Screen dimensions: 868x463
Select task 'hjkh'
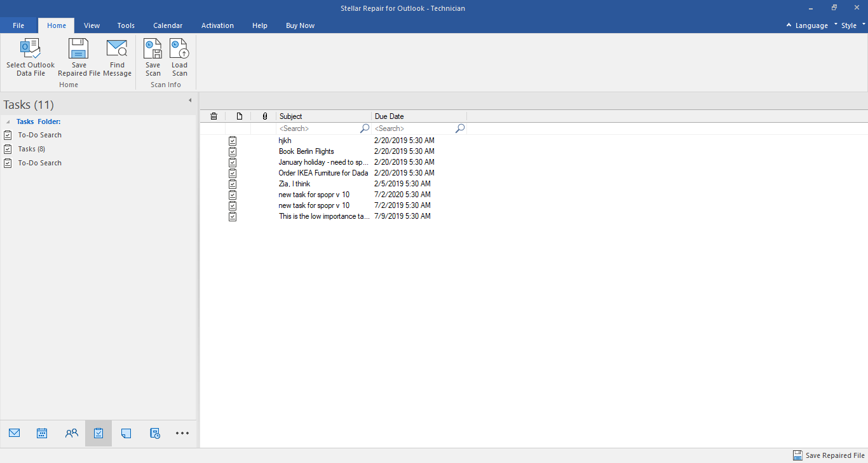click(285, 141)
